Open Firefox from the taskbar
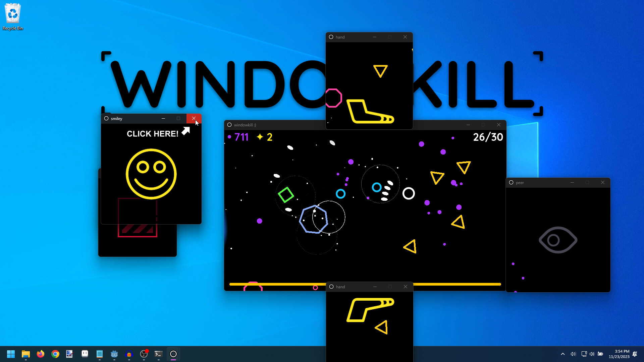This screenshot has width=644, height=362. [40, 354]
